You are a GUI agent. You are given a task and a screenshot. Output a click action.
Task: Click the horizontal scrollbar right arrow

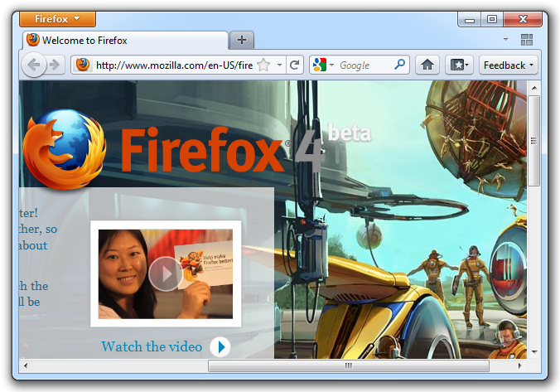(520, 365)
